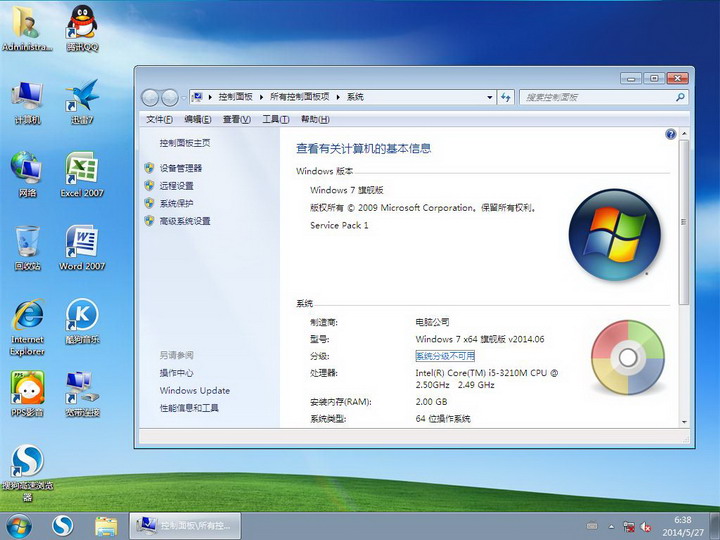Launch Kugou Music (酷狗音乐) shortcut
720x540 pixels.
pos(82,321)
